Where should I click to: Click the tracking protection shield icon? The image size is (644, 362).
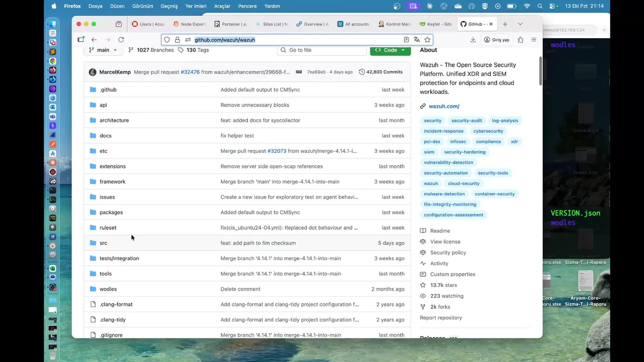(x=167, y=40)
